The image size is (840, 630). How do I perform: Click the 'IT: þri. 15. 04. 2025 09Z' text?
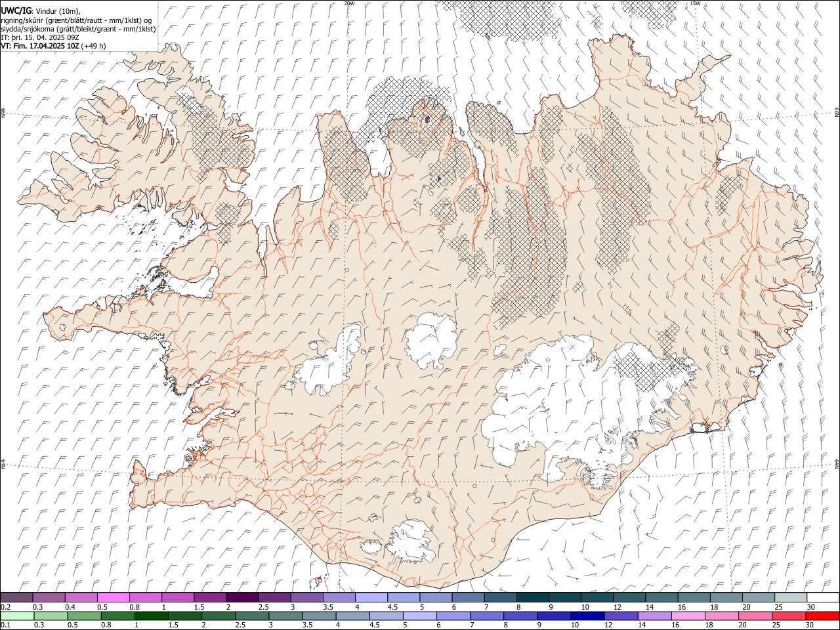(x=40, y=37)
